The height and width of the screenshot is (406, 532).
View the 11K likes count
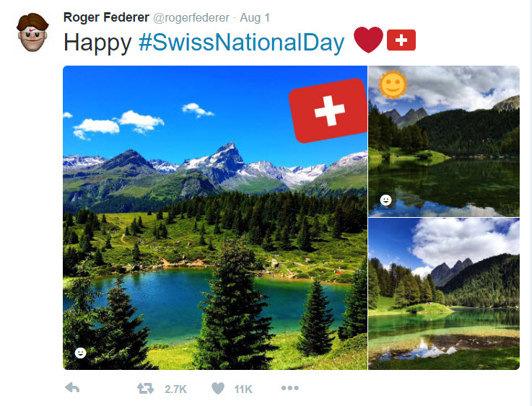(243, 389)
